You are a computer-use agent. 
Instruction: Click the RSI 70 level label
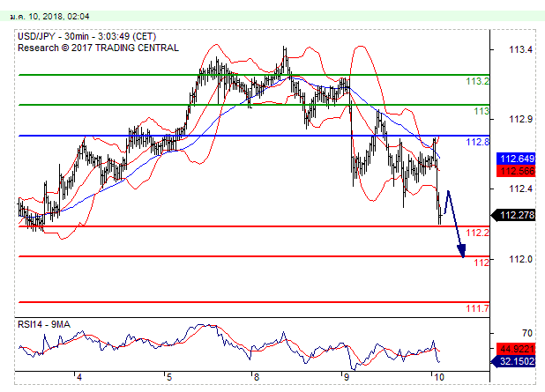click(527, 333)
